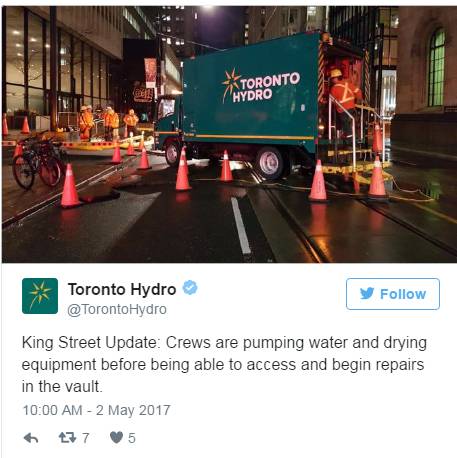Image resolution: width=457 pixels, height=458 pixels.
Task: Retweet this Toronto Hydro tweet
Action: pyautogui.click(x=67, y=437)
